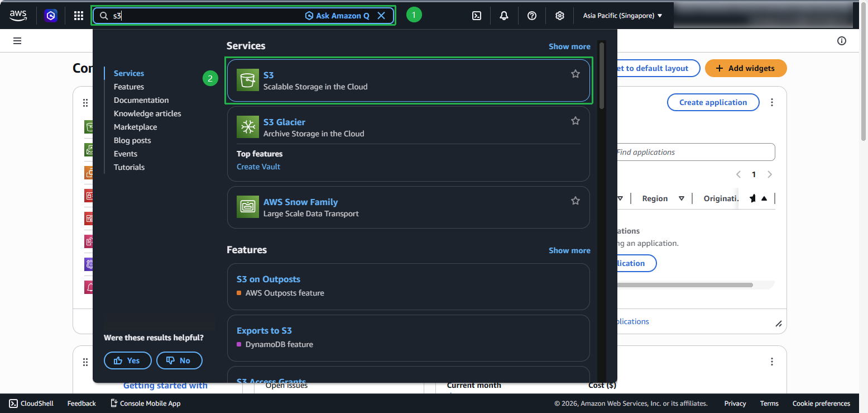This screenshot has height=413, width=868.
Task: Click Yes for results helpful
Action: point(128,360)
